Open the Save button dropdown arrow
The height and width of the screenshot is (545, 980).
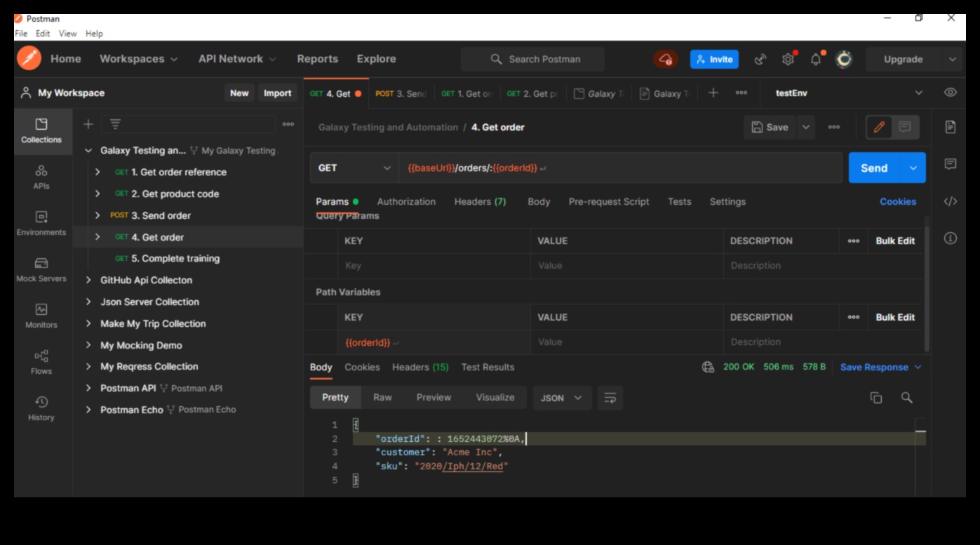[806, 127]
